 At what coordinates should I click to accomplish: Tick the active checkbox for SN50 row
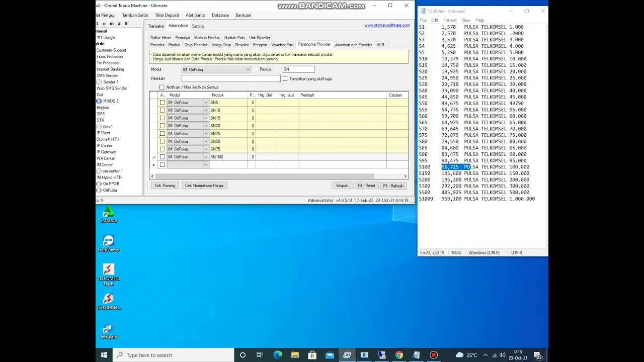[162, 141]
